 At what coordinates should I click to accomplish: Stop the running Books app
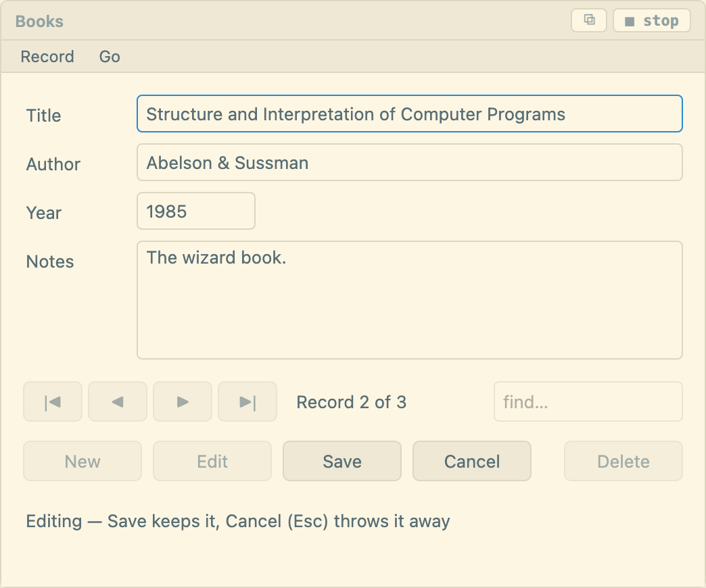click(651, 20)
